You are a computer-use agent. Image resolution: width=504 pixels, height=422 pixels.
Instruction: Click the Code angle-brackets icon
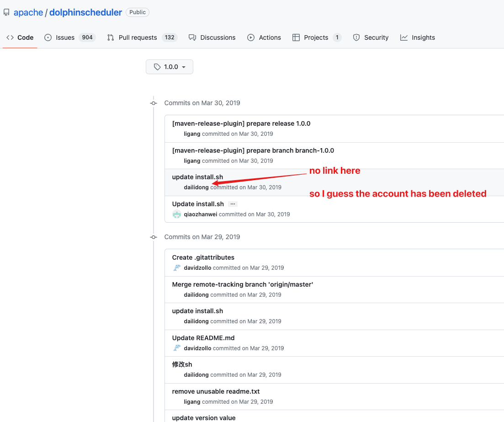(10, 37)
